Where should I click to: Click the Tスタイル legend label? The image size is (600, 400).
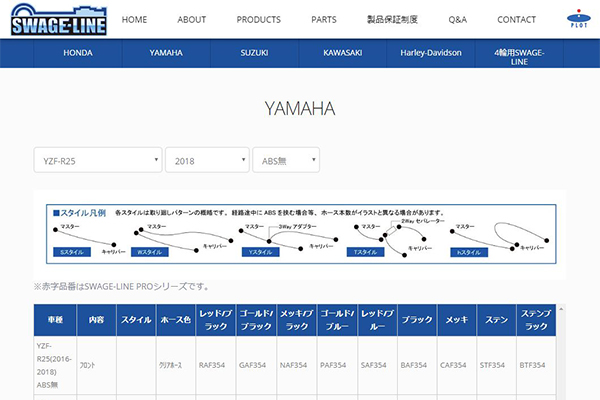(367, 253)
